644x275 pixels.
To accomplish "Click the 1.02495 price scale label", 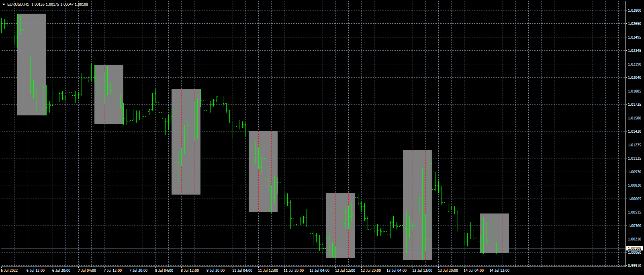I will pyautogui.click(x=635, y=37).
